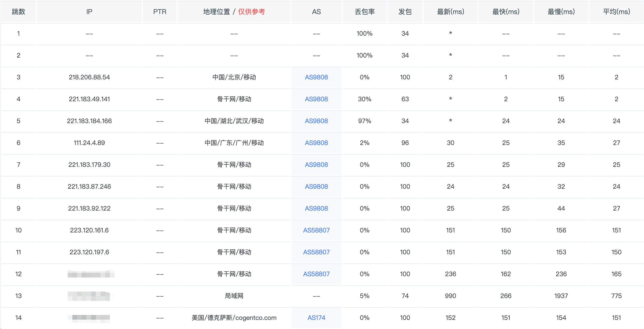This screenshot has width=644, height=329.
Task: Click the AS174 link in hop 14
Action: click(x=316, y=318)
